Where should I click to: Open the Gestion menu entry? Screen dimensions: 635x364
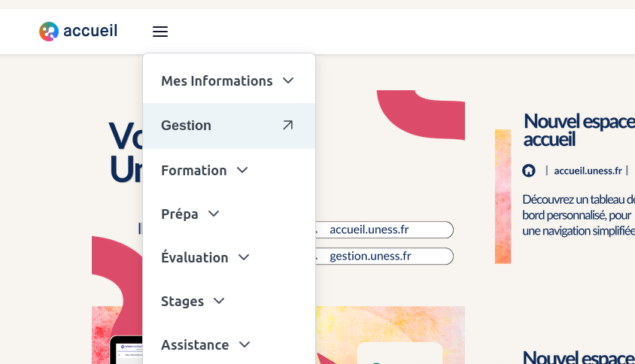pyautogui.click(x=229, y=126)
